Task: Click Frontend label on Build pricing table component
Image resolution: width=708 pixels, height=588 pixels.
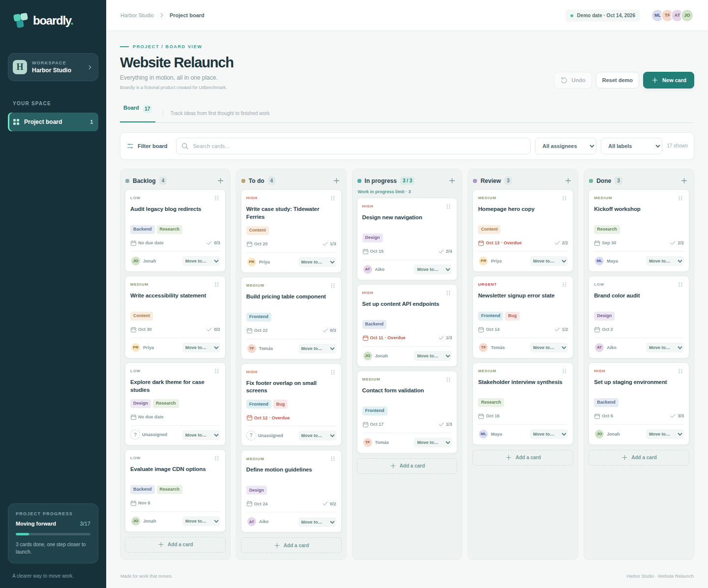Action: coord(259,317)
